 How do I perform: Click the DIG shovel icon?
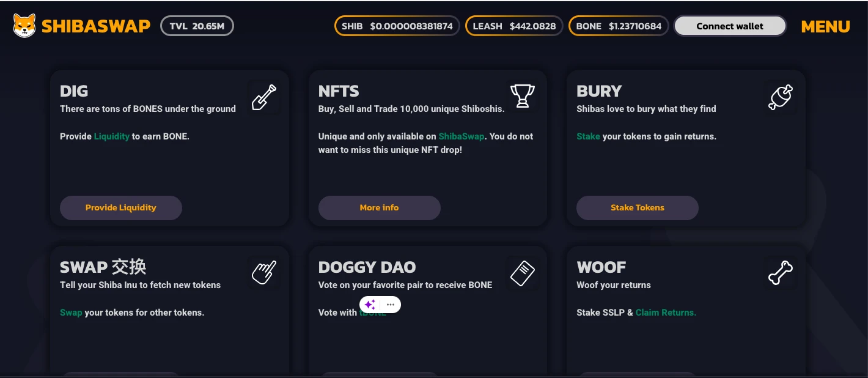(x=264, y=97)
